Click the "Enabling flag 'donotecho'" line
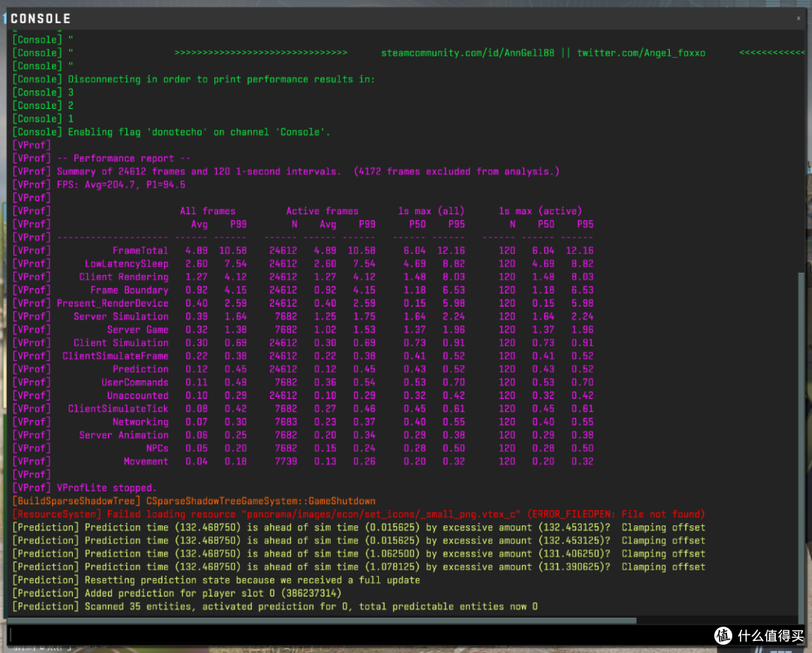The height and width of the screenshot is (653, 812). point(171,132)
